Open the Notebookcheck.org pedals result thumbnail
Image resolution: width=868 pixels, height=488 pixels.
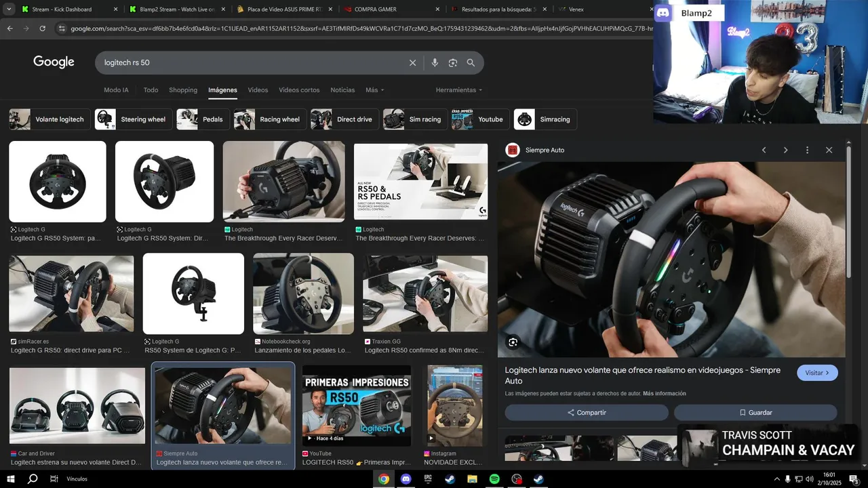(303, 294)
